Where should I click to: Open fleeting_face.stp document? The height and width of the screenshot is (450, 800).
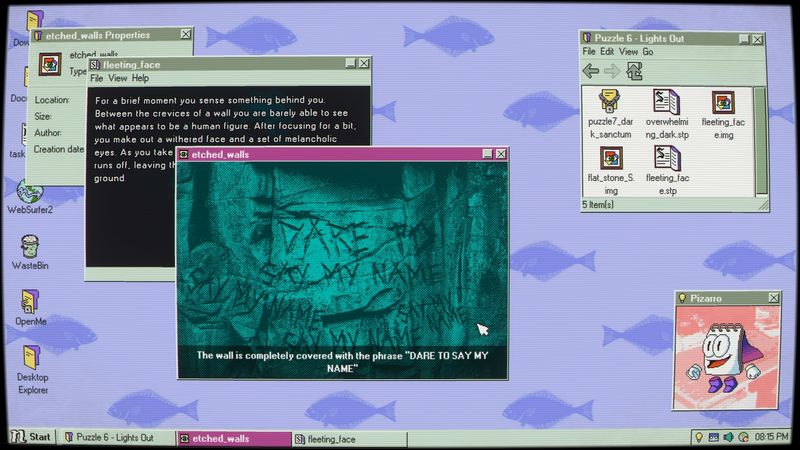[x=666, y=159]
